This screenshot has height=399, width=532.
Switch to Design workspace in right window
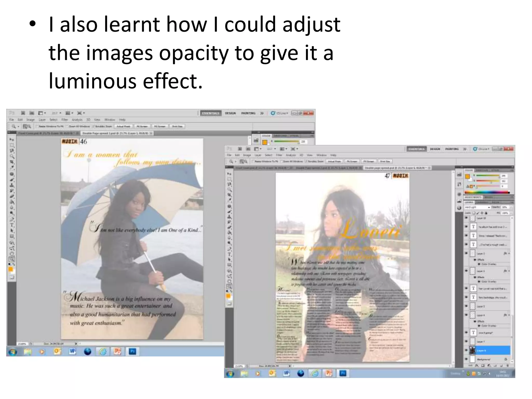(435, 149)
